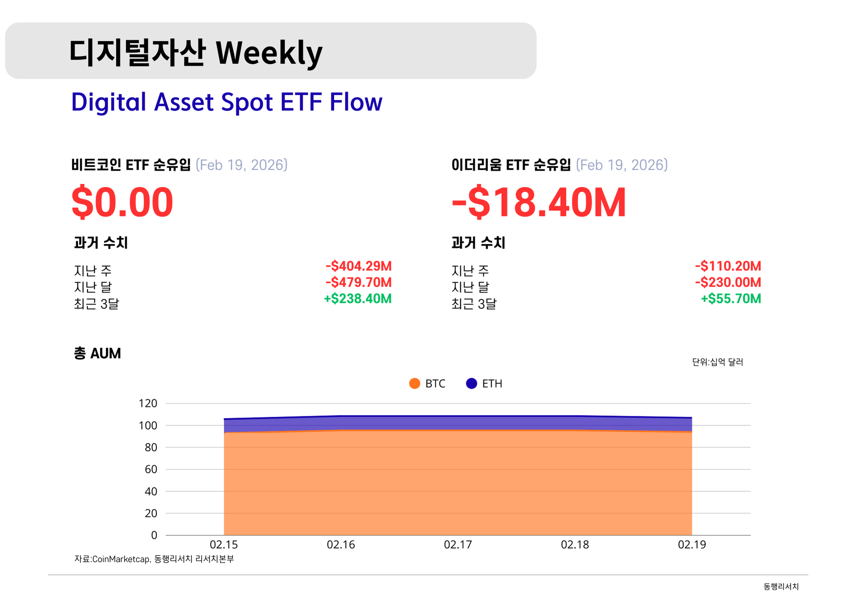857x616 pixels.
Task: Click the Ethereum ETF -$18.40M figure
Action: click(539, 202)
